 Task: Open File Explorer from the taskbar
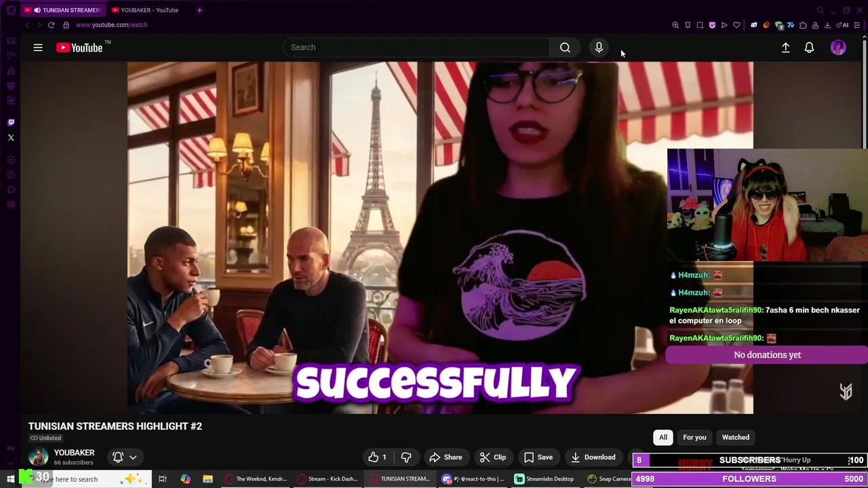[208, 479]
